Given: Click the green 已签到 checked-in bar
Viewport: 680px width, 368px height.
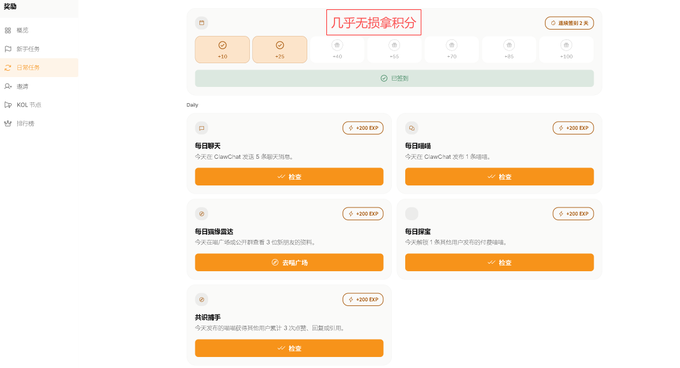Looking at the screenshot, I should point(394,78).
